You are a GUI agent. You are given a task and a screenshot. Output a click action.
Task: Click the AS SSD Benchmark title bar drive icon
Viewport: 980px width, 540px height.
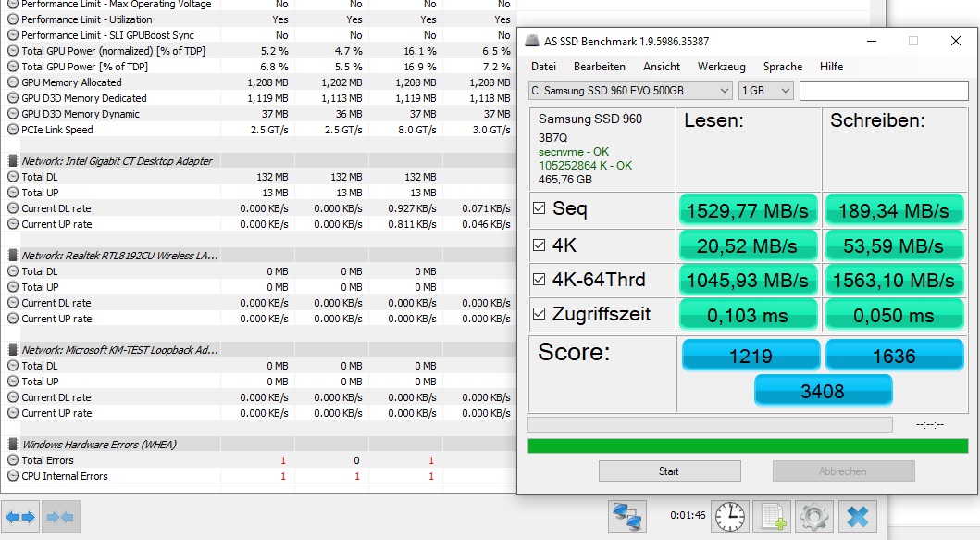click(532, 42)
